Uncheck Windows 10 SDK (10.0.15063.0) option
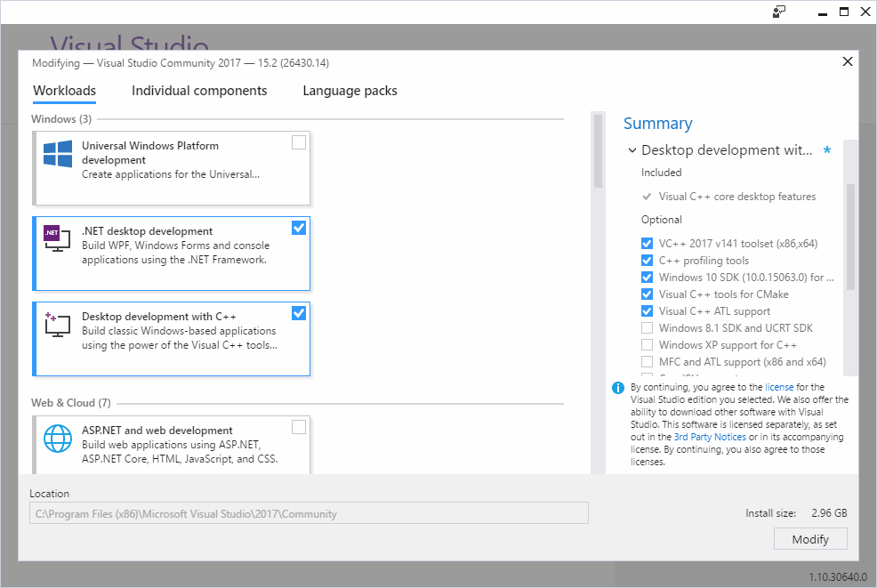This screenshot has height=588, width=877. [x=647, y=277]
